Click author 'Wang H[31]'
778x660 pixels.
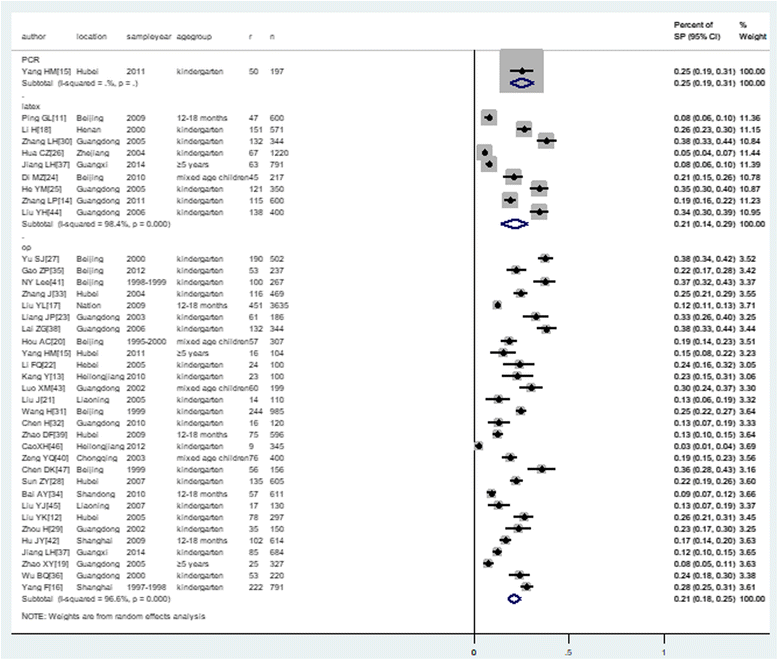43,411
